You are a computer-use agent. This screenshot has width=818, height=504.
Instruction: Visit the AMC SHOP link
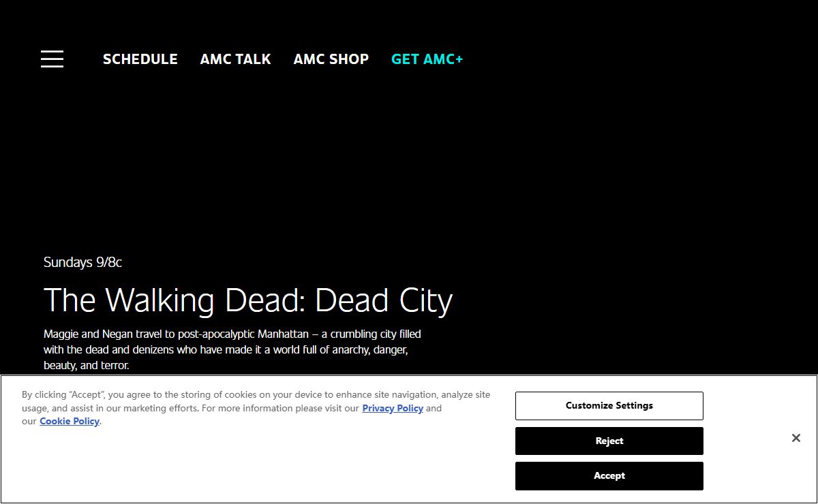coord(331,59)
